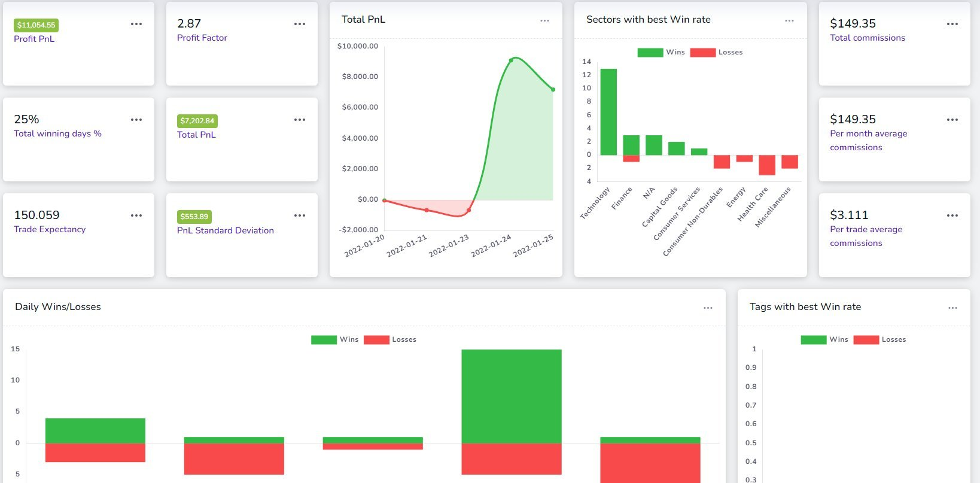The image size is (980, 483).
Task: Click the 2022-01-24 peak point on Total PnL line
Action: (511, 60)
